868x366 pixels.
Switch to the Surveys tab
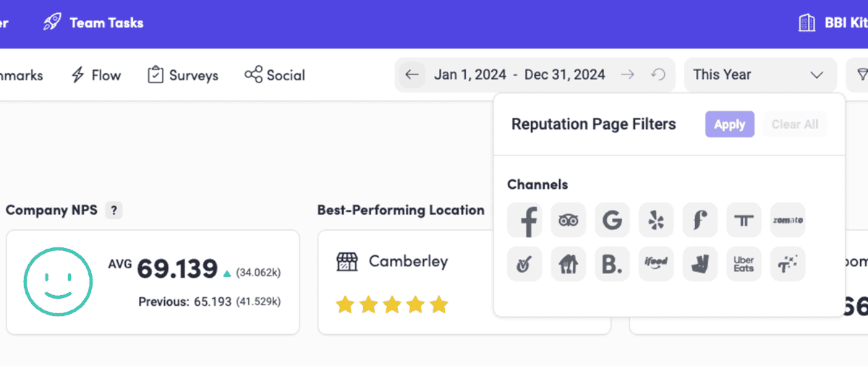click(182, 75)
